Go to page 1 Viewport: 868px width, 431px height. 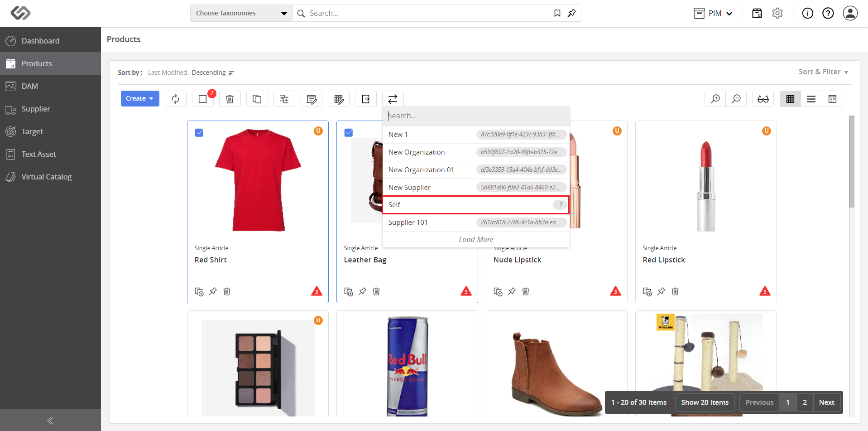coord(788,402)
